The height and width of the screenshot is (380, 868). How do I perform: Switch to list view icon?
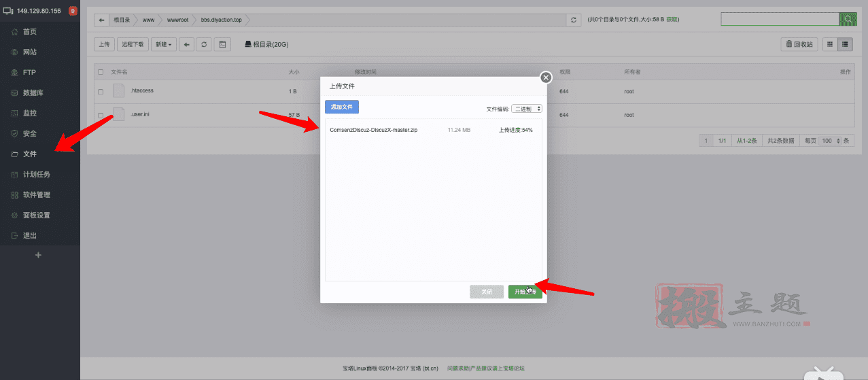click(846, 44)
